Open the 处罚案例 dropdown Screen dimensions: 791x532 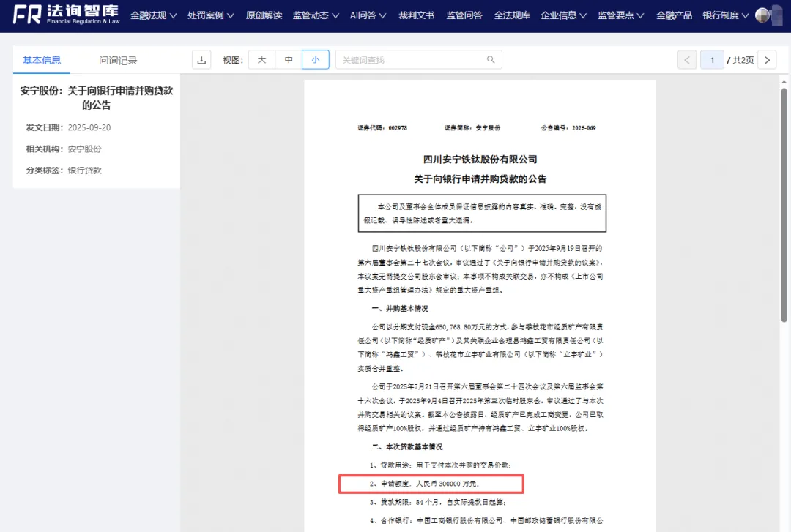point(210,15)
